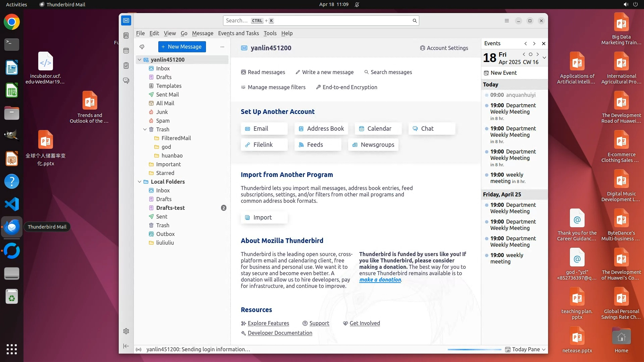Collapse the yanlin451200 account tree
This screenshot has width=644, height=362.
coord(140,60)
